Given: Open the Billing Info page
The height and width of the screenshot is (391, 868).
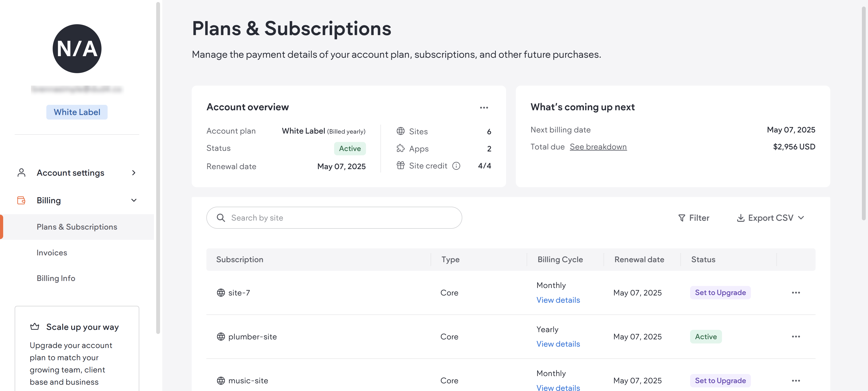Looking at the screenshot, I should [56, 278].
